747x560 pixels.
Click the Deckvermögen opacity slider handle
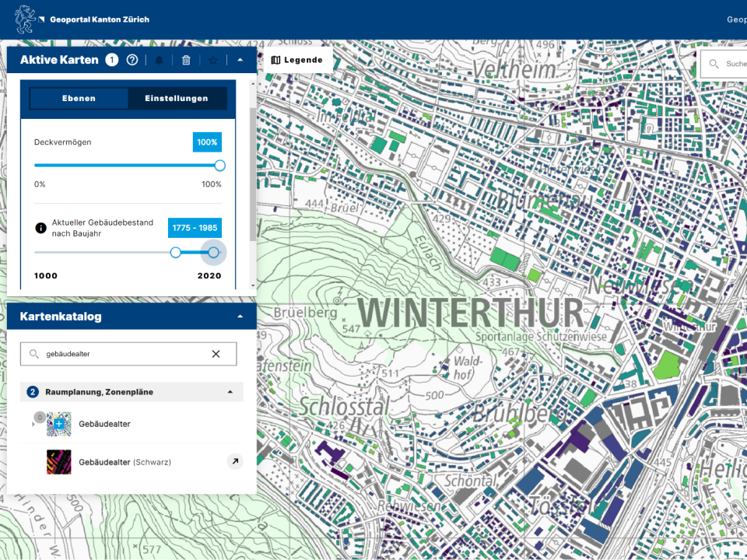pyautogui.click(x=219, y=165)
